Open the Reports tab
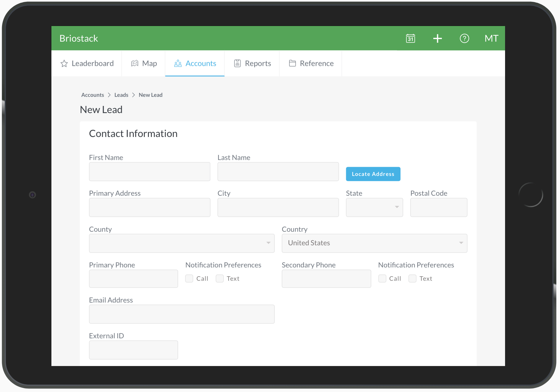Viewport: 560px width, 392px height. click(x=252, y=63)
